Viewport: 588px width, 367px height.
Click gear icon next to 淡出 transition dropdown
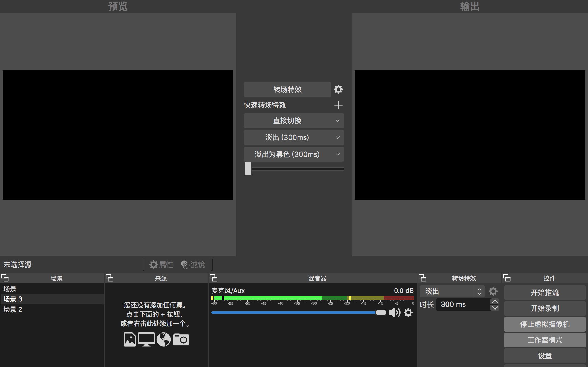pyautogui.click(x=493, y=291)
